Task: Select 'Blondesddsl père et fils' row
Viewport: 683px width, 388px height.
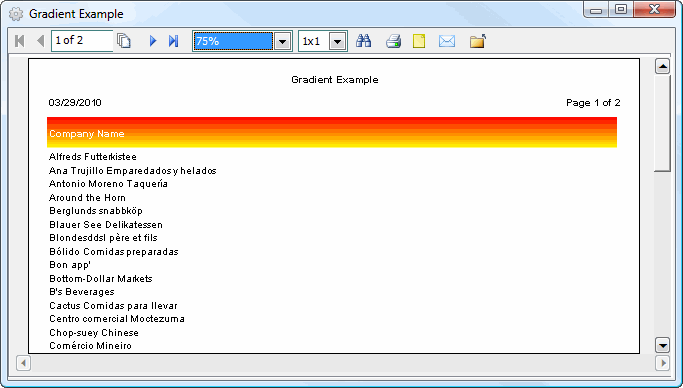Action: coord(103,238)
